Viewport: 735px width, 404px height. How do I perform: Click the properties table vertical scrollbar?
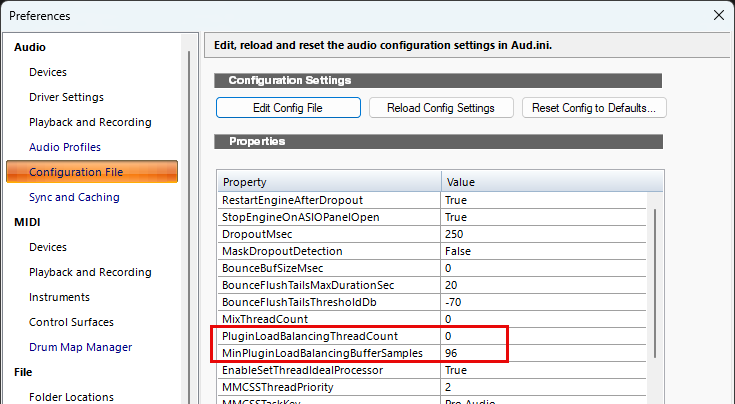pyautogui.click(x=655, y=284)
